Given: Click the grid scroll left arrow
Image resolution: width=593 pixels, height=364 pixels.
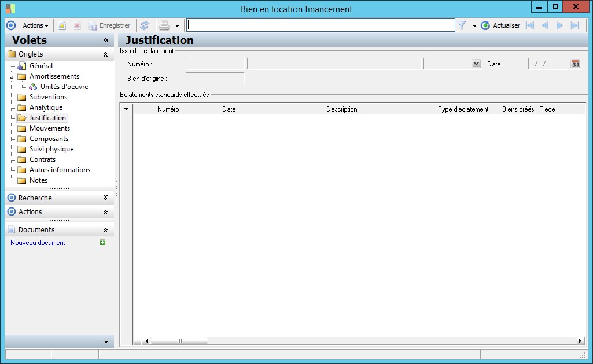Looking at the screenshot, I should (x=147, y=341).
